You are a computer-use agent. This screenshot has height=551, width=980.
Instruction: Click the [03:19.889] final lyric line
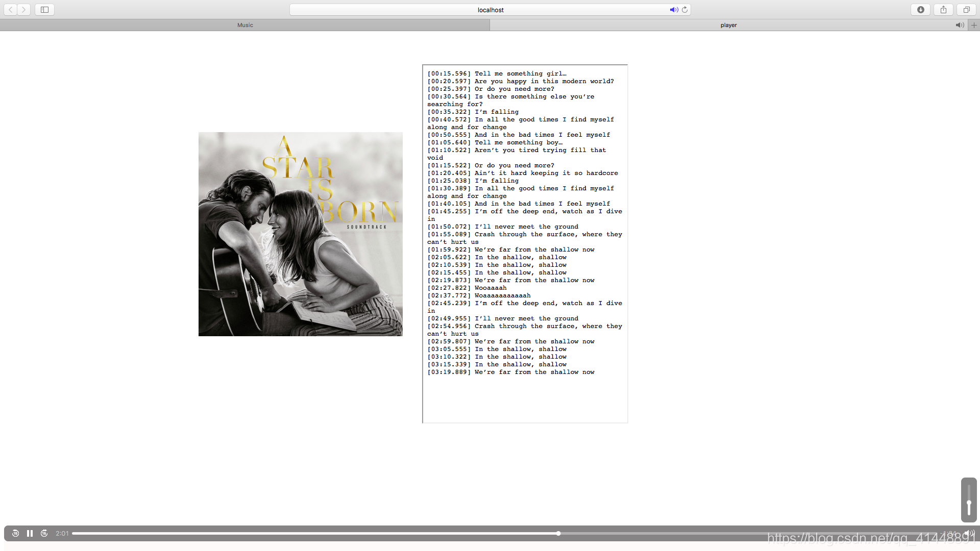tap(511, 372)
